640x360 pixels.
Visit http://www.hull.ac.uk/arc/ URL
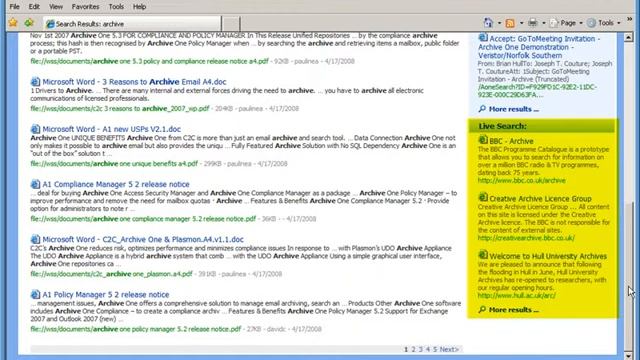point(516,296)
